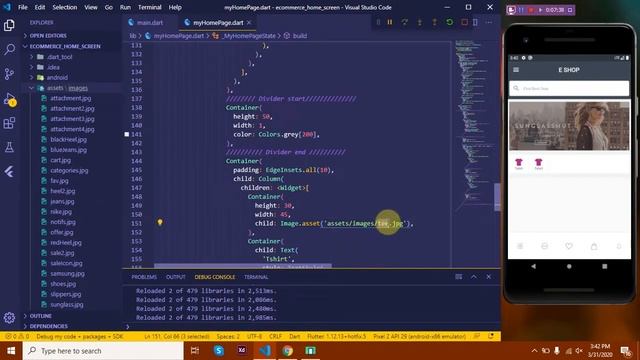Click the Spaces: 2 indentation status item

coord(228,336)
